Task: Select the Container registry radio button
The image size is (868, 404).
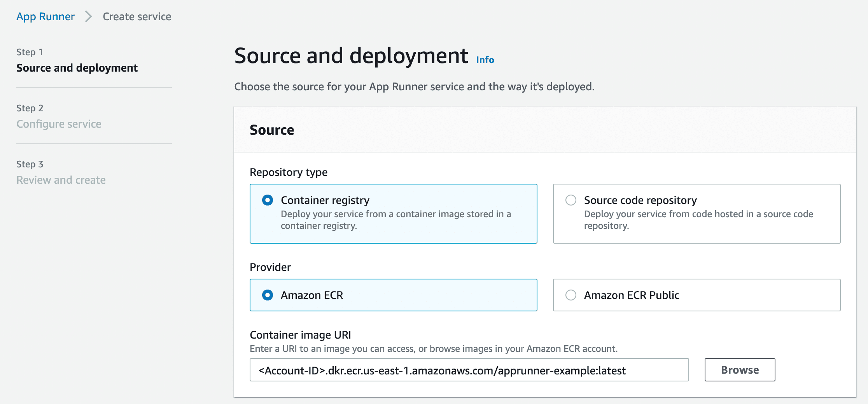Action: tap(268, 200)
